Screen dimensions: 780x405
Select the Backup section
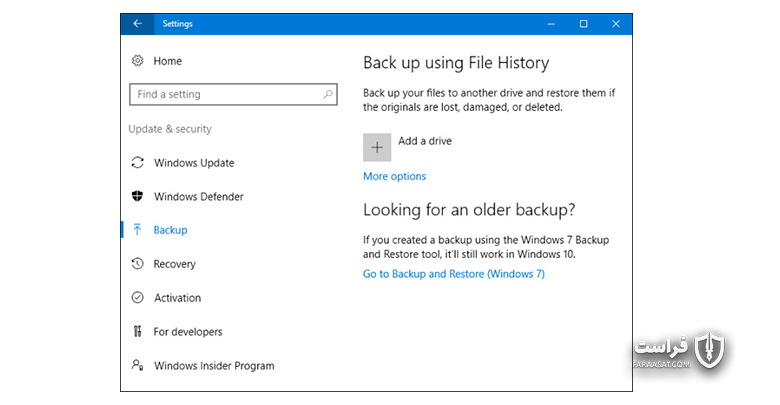[x=171, y=230]
